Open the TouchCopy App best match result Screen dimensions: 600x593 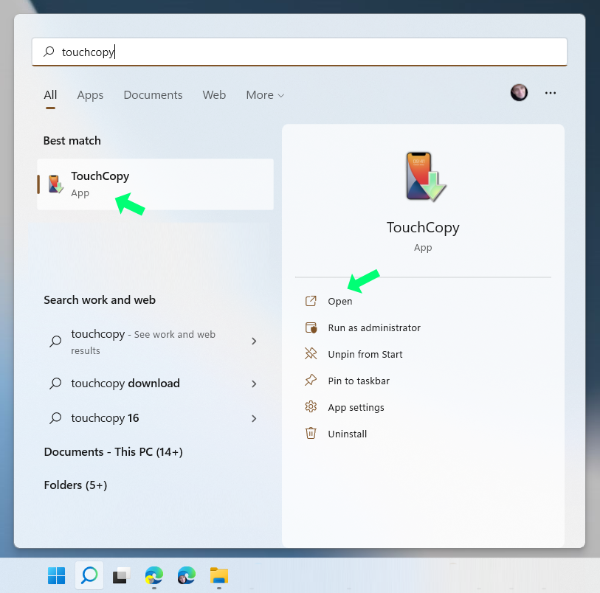(x=155, y=184)
